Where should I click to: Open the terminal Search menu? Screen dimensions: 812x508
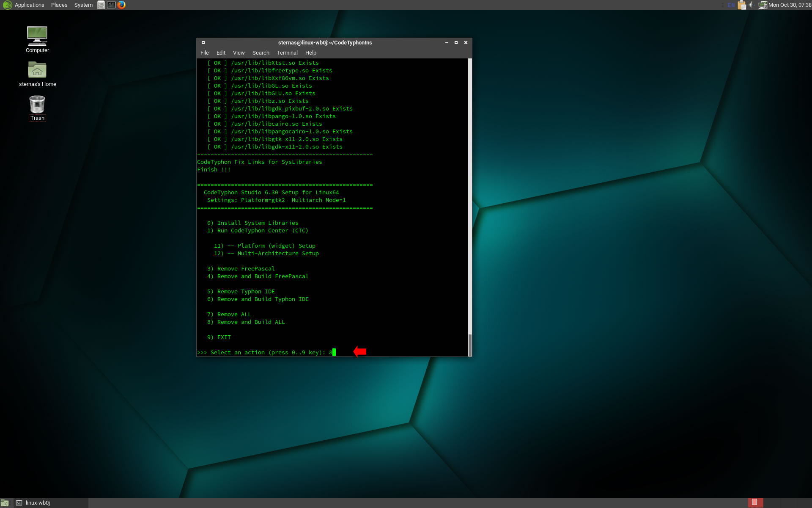[x=261, y=53]
